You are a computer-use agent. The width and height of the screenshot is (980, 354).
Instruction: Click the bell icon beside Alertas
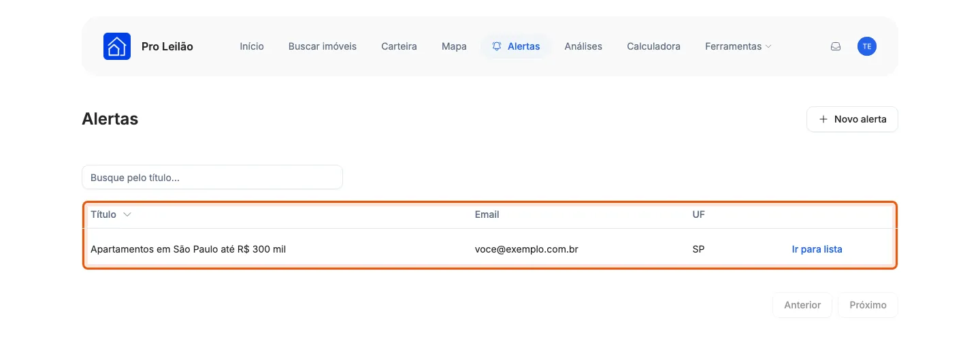(x=497, y=46)
